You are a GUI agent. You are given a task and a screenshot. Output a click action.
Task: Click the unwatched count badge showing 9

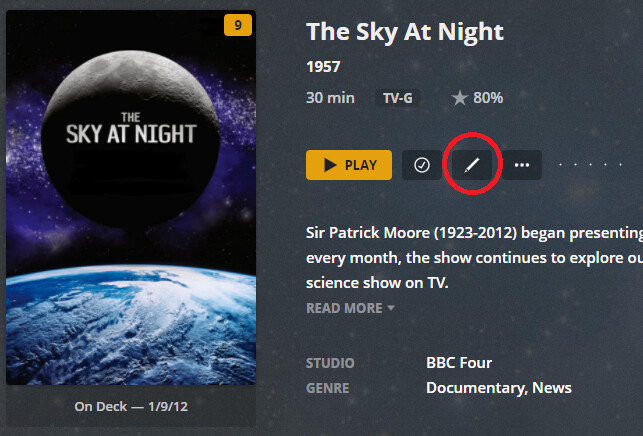[238, 26]
